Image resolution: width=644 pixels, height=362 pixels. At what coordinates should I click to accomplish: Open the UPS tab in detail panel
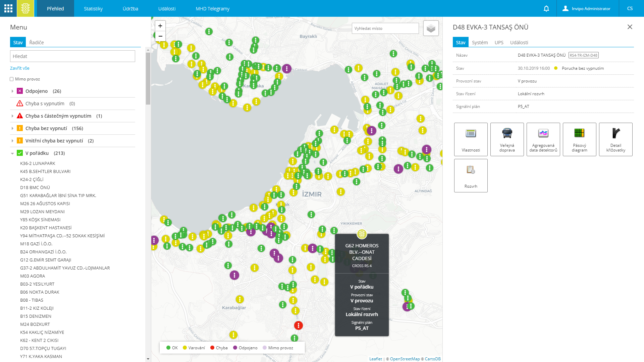click(x=499, y=43)
